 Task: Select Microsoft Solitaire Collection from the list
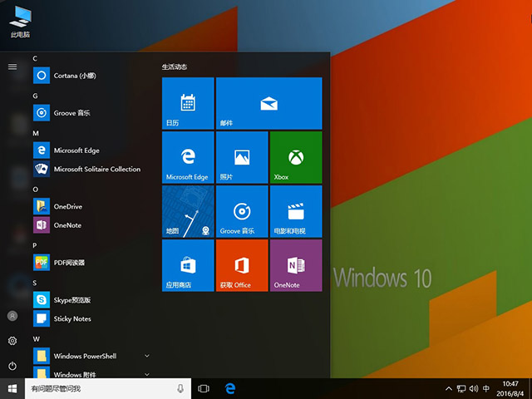coord(96,169)
